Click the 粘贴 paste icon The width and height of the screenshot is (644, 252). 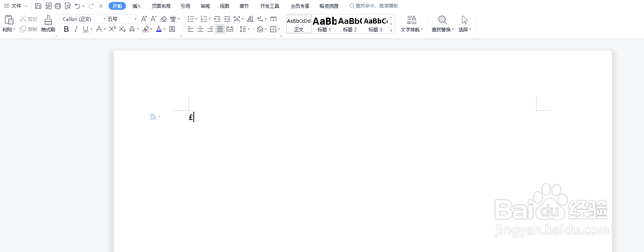9,20
